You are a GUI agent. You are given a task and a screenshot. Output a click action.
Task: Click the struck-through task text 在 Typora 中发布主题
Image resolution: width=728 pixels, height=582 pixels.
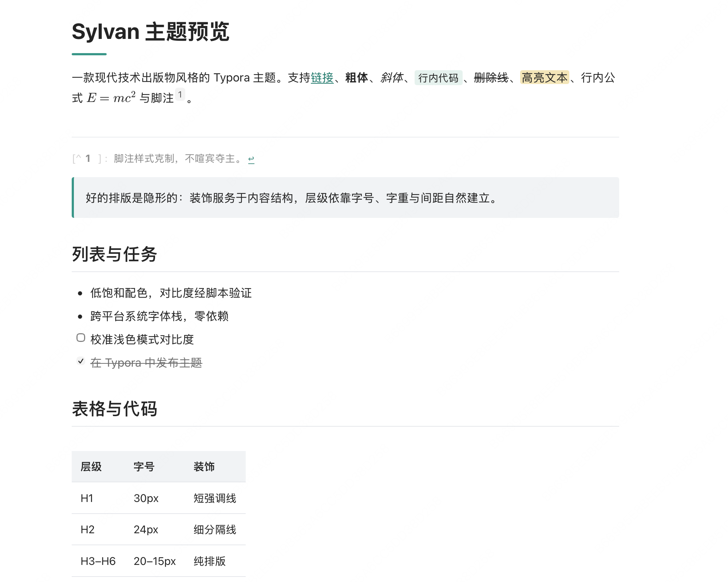pos(146,363)
